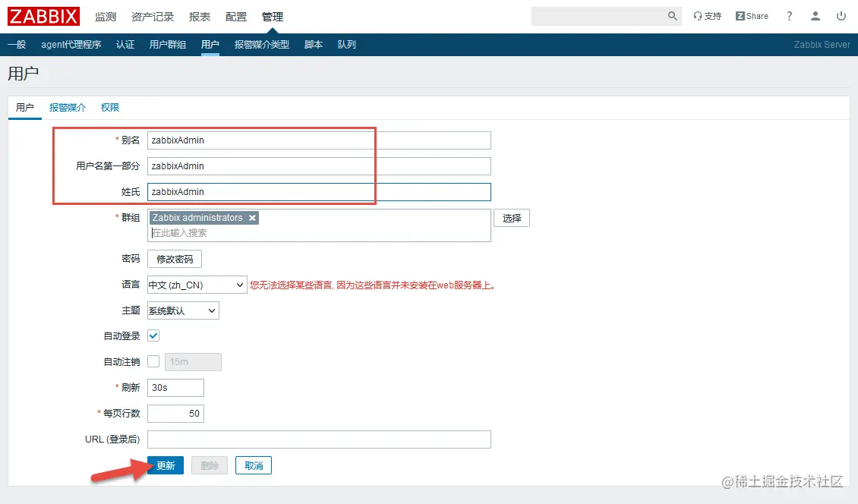858x504 pixels.
Task: Go to the 用户 submenu item
Action: (x=210, y=44)
